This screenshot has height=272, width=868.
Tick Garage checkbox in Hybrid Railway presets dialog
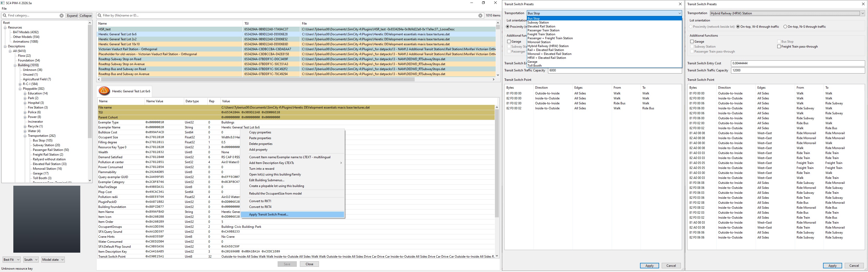[x=697, y=42]
